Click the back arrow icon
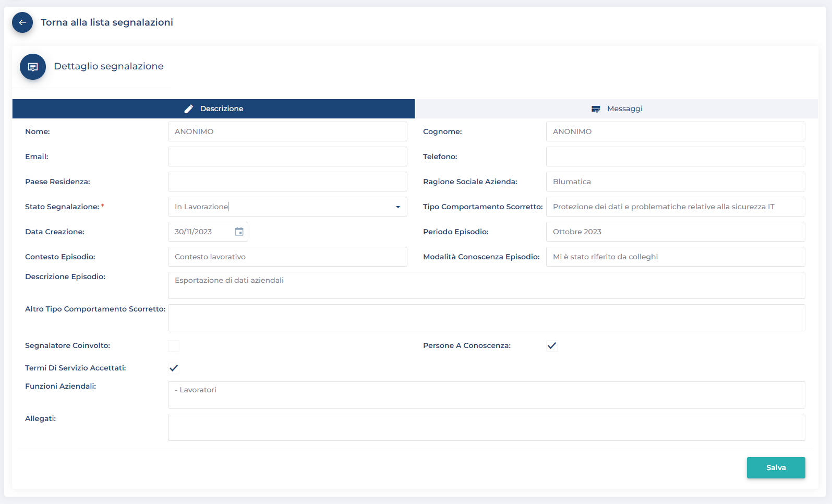Image resolution: width=832 pixels, height=504 pixels. tap(22, 22)
